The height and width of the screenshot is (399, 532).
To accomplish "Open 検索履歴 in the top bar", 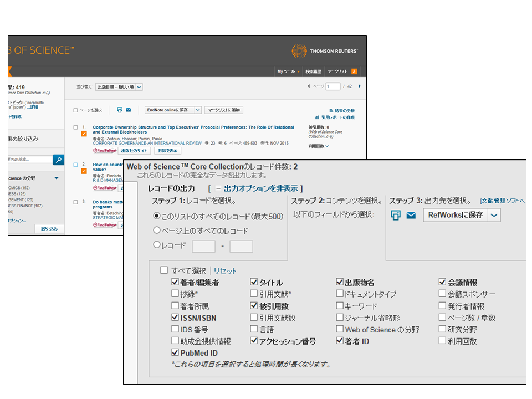I will [x=313, y=71].
